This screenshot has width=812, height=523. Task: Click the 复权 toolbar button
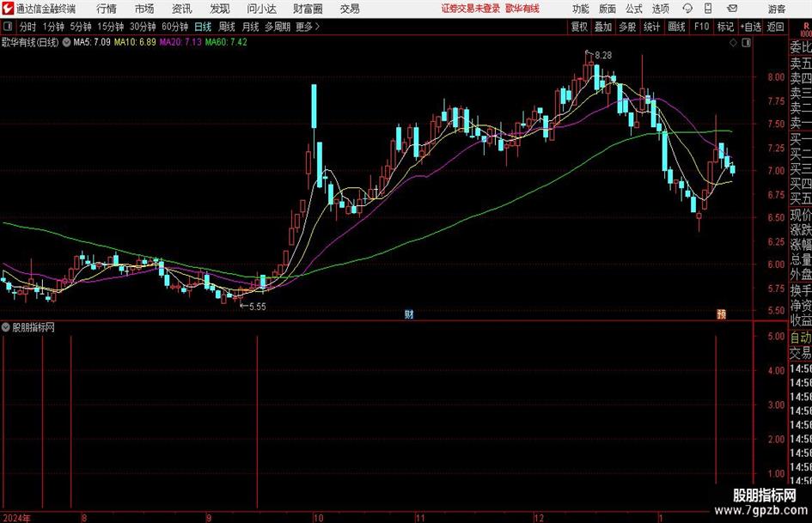click(579, 27)
